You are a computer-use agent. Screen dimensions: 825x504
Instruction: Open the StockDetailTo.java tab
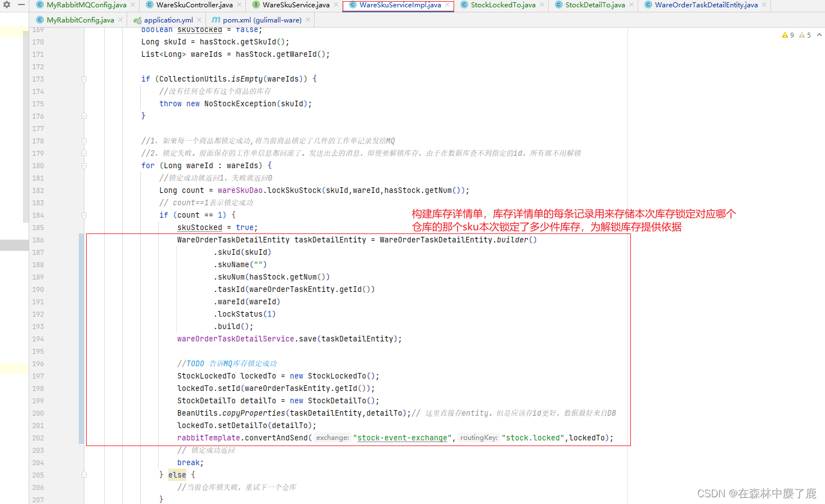595,5
